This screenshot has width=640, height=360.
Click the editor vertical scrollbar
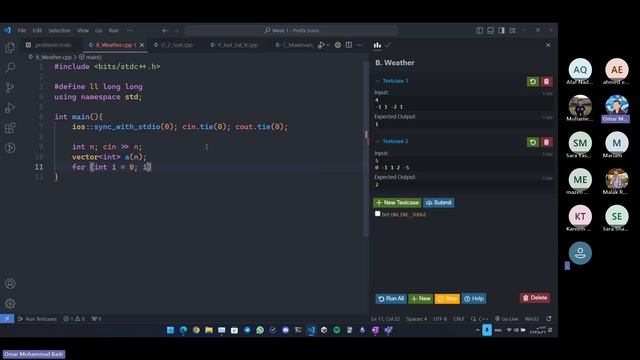pyautogui.click(x=366, y=149)
